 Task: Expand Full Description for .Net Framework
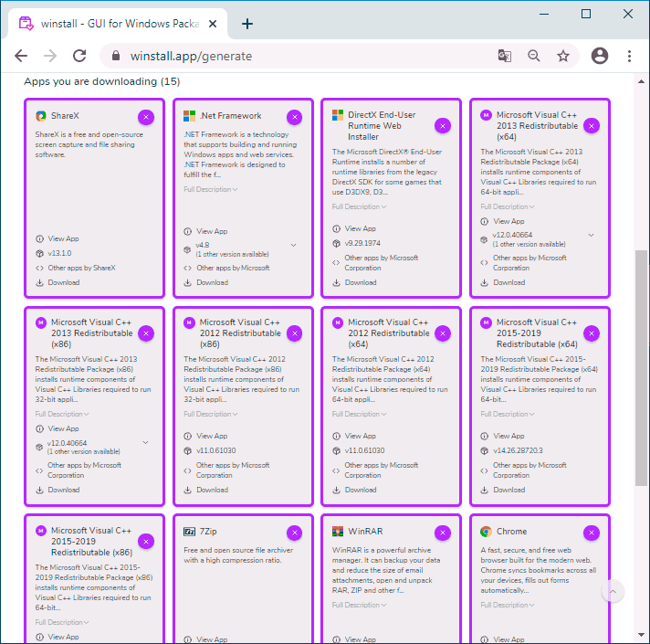point(211,189)
